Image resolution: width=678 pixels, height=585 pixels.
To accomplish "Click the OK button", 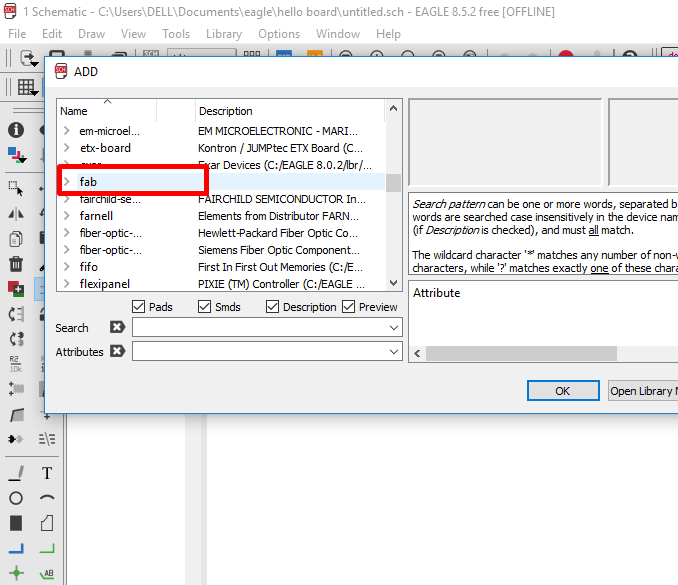I will 563,391.
